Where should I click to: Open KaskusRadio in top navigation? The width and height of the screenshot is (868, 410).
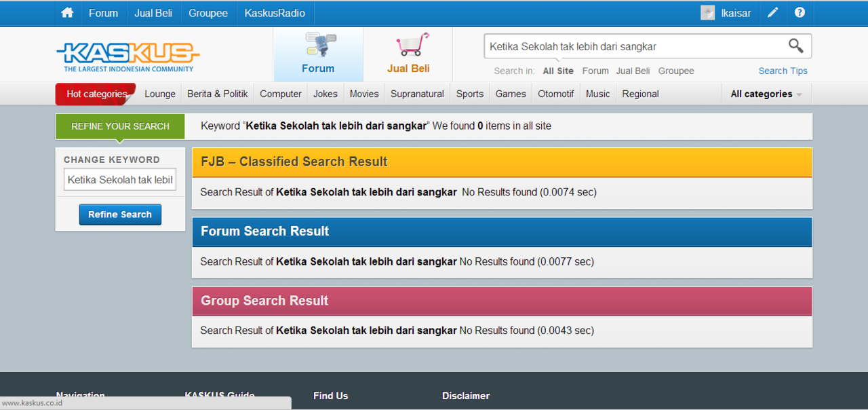pos(275,13)
